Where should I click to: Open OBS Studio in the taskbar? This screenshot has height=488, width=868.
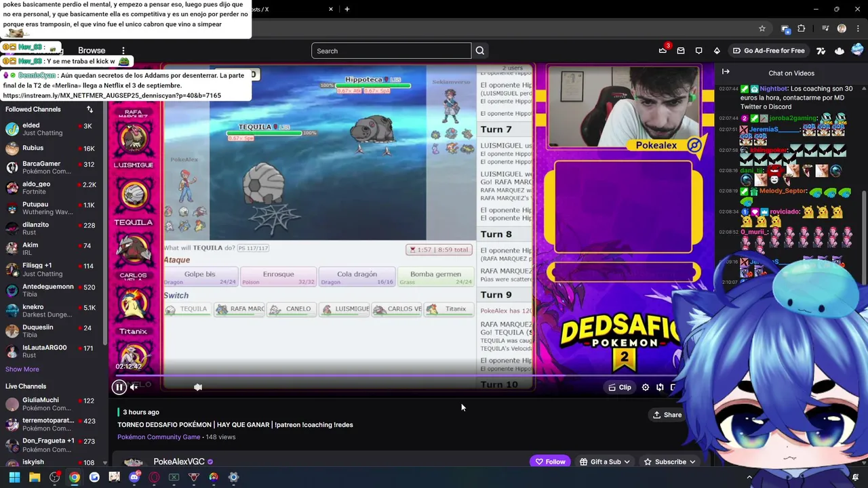point(54,477)
